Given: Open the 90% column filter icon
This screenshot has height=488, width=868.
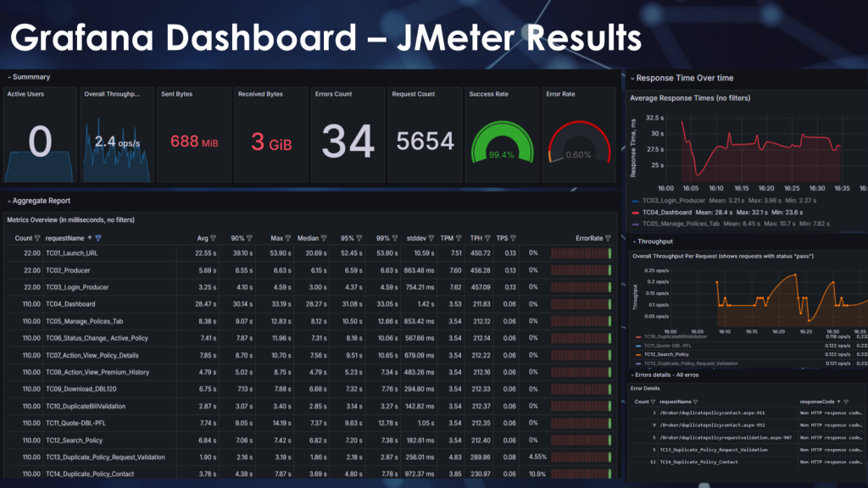Looking at the screenshot, I should 250,238.
